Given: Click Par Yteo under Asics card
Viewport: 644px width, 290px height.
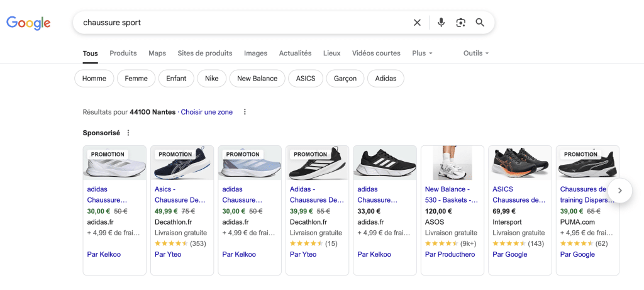Looking at the screenshot, I should [168, 254].
